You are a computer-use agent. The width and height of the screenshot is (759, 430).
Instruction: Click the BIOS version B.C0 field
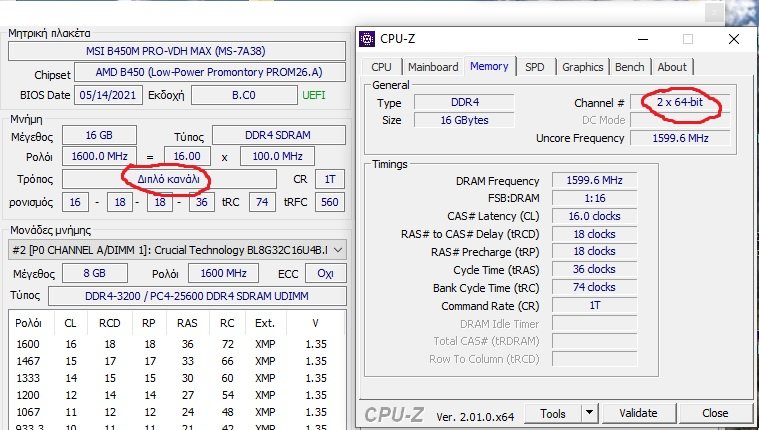[244, 95]
